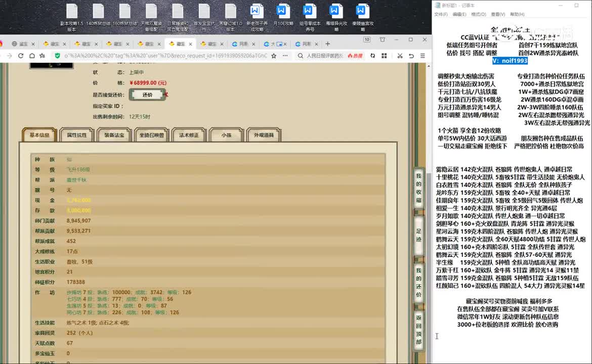Click the level value 飞升186级
592x364 pixels.
(x=78, y=170)
